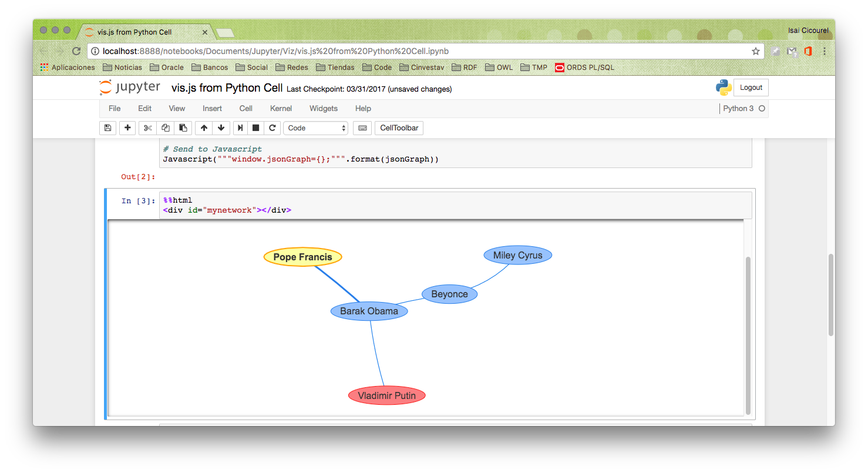This screenshot has width=868, height=473.
Task: Open the cell type dropdown showing Code
Action: click(x=315, y=128)
